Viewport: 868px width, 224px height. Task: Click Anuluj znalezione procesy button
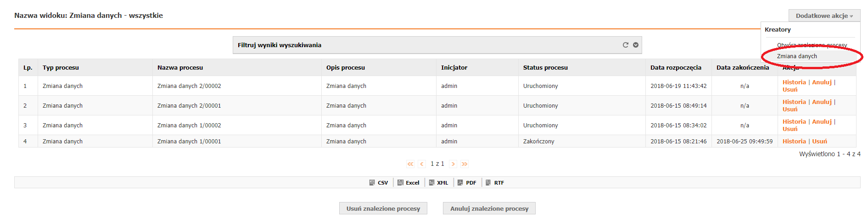489,208
